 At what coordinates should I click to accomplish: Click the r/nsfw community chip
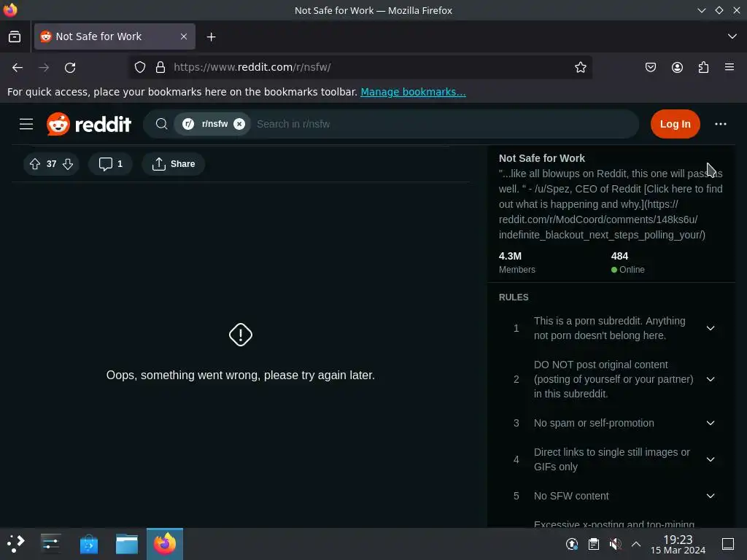pos(212,124)
